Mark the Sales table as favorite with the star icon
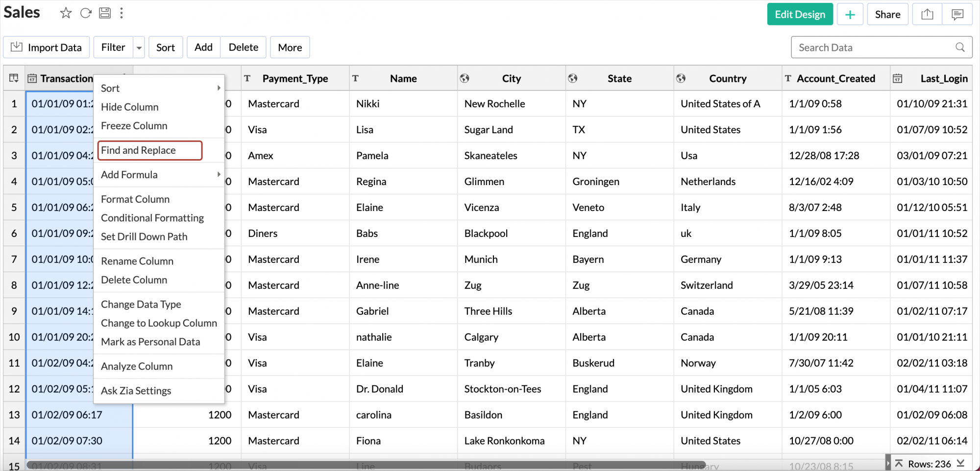 [x=66, y=13]
